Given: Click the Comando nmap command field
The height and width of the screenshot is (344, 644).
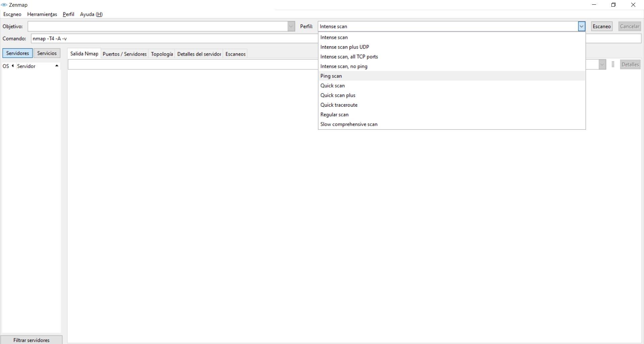Looking at the screenshot, I should pyautogui.click(x=174, y=39).
